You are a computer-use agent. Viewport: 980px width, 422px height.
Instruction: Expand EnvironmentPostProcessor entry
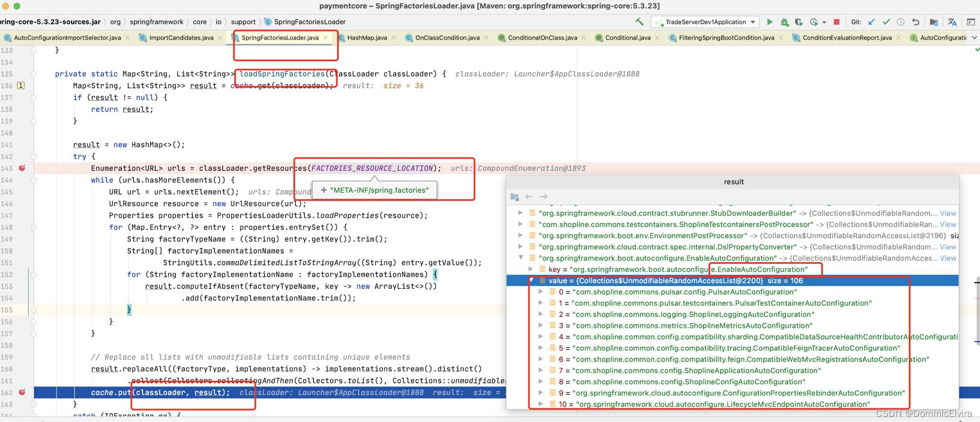[520, 236]
